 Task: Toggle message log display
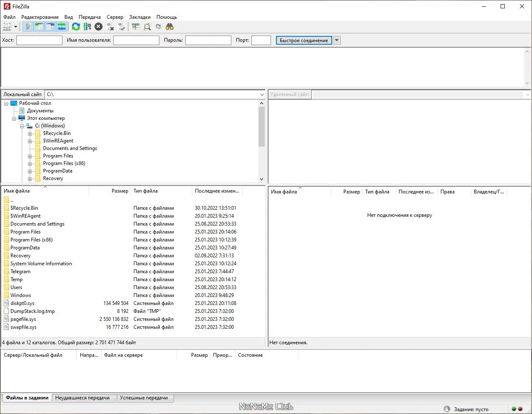(x=28, y=27)
